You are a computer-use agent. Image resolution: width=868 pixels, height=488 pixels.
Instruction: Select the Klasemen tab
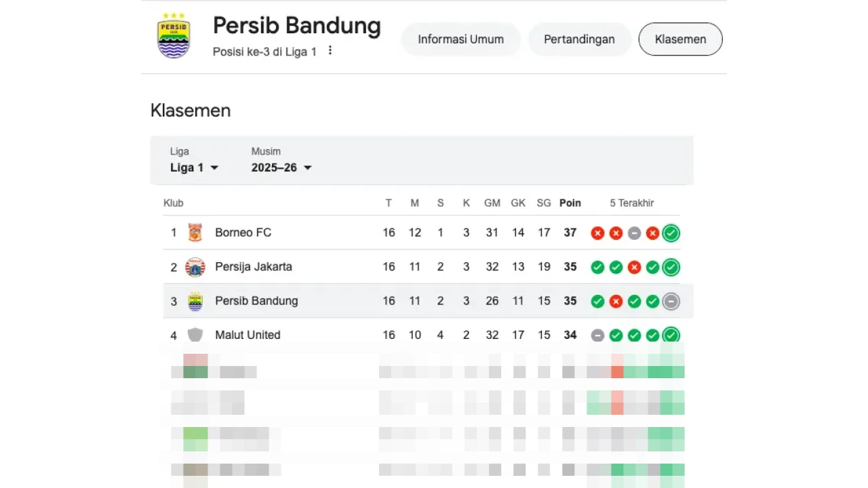pyautogui.click(x=680, y=39)
